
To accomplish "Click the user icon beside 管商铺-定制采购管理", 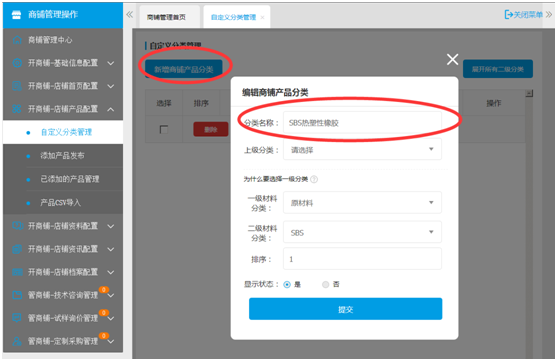I will pos(17,341).
